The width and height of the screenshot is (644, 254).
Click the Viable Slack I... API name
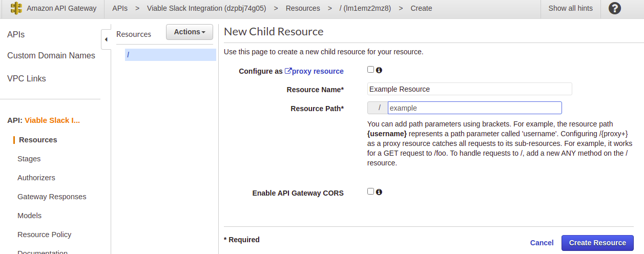(52, 120)
